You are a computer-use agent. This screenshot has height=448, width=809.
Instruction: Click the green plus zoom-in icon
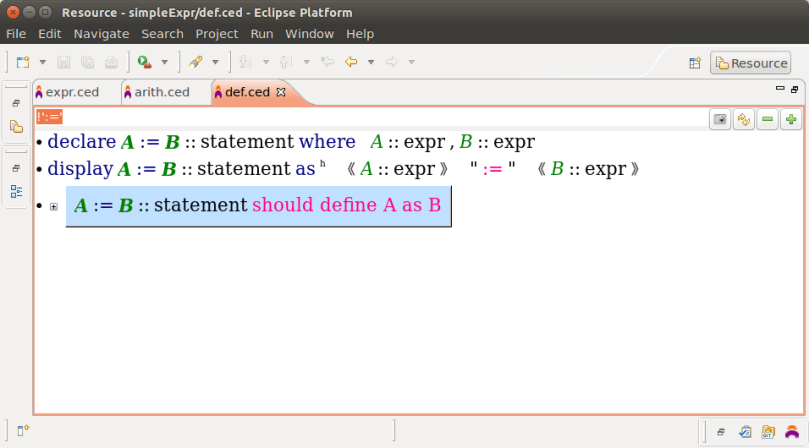[791, 119]
